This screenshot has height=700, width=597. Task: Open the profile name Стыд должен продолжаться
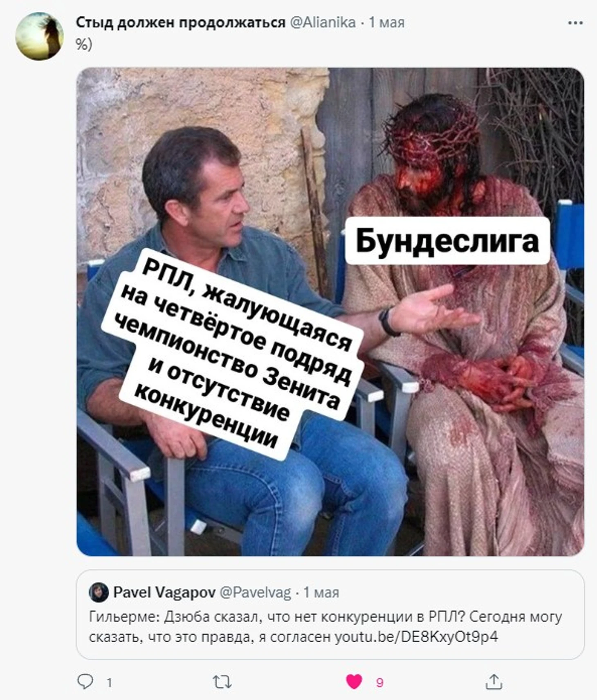[180, 23]
